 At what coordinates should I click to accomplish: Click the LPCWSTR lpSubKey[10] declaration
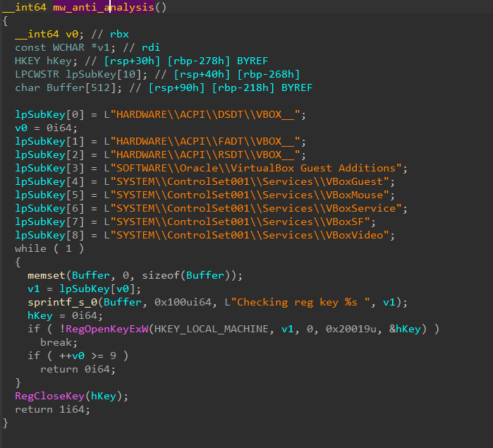coord(81,74)
